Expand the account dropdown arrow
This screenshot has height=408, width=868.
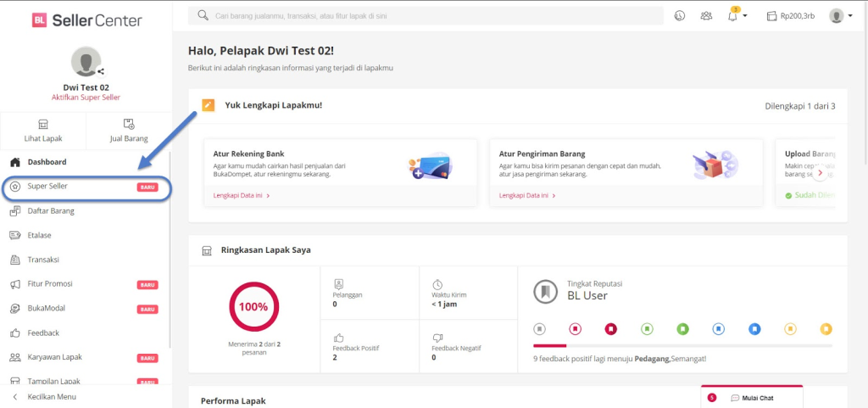pos(849,16)
